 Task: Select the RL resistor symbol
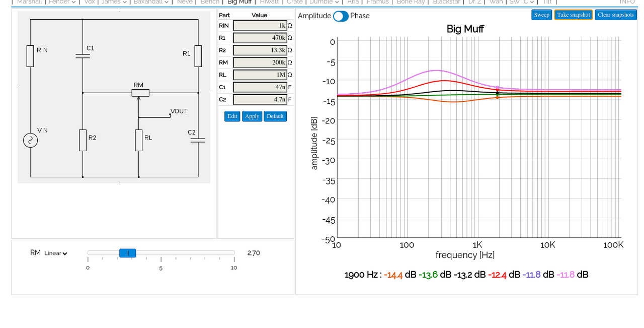(x=139, y=140)
